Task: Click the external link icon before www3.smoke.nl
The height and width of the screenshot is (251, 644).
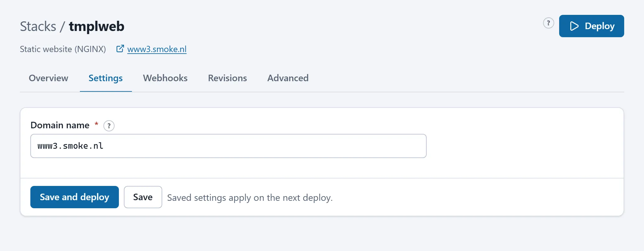Action: 120,49
